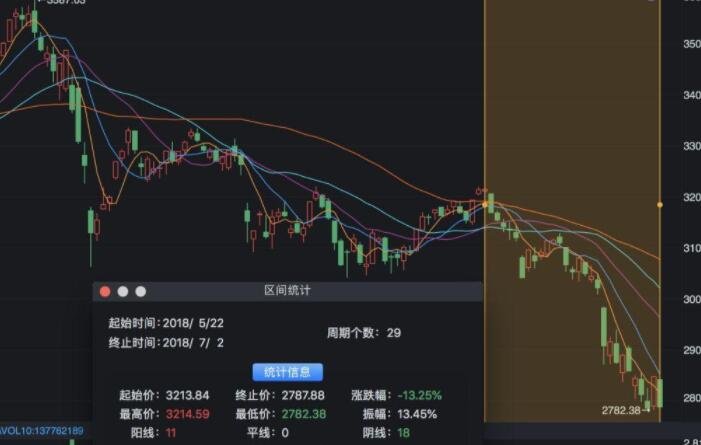This screenshot has width=701, height=445.
Task: Click the 周期个数 value 29
Action: pyautogui.click(x=393, y=332)
